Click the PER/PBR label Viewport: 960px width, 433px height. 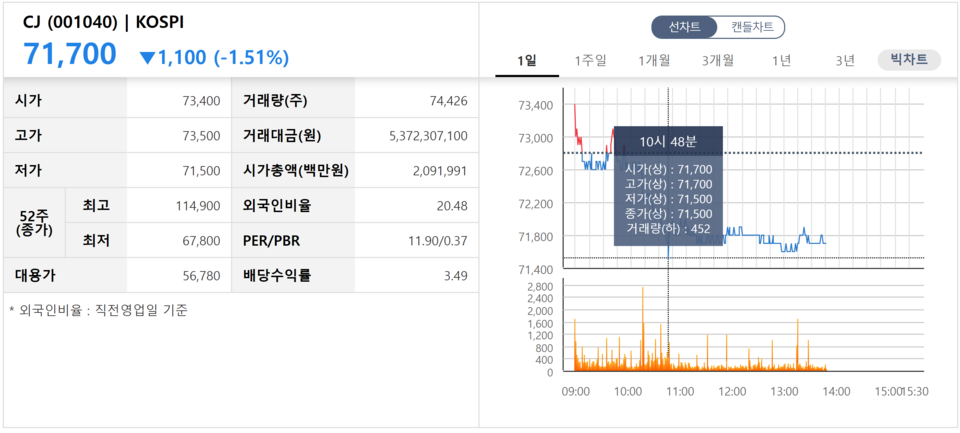pos(271,241)
